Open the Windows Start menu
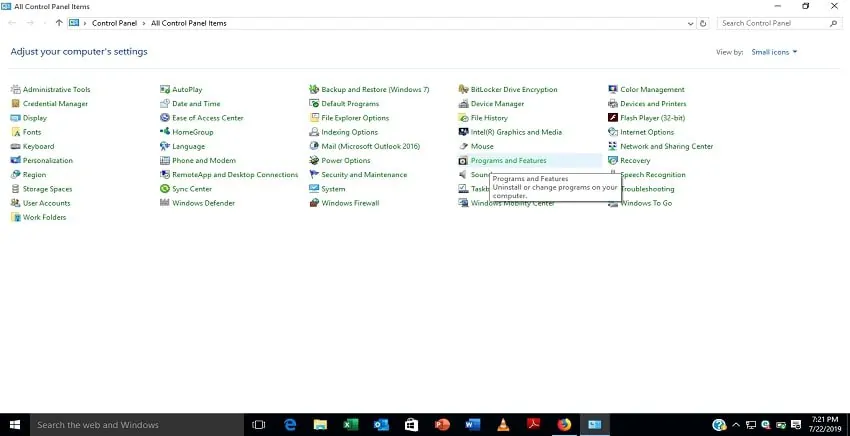 tap(15, 425)
